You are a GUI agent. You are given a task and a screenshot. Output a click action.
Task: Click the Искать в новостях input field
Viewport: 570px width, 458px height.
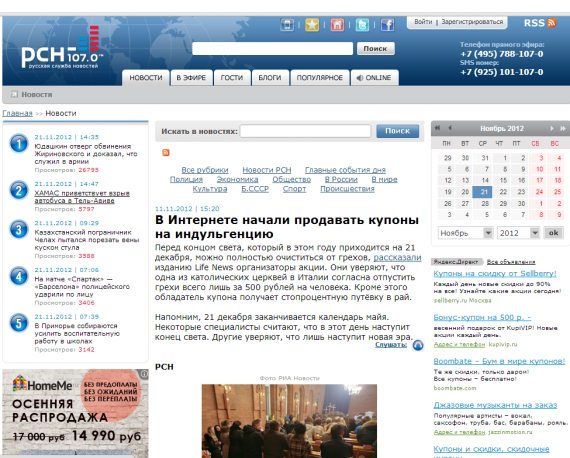[305, 131]
